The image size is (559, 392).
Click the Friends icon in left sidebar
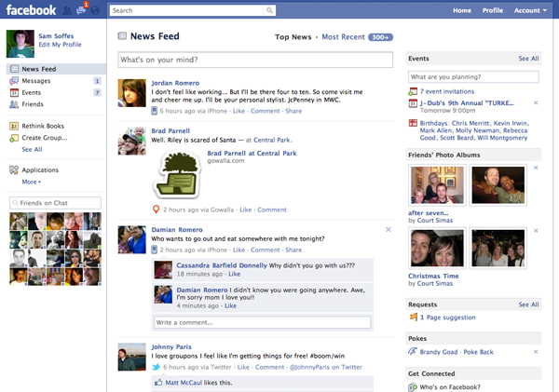pyautogui.click(x=14, y=105)
